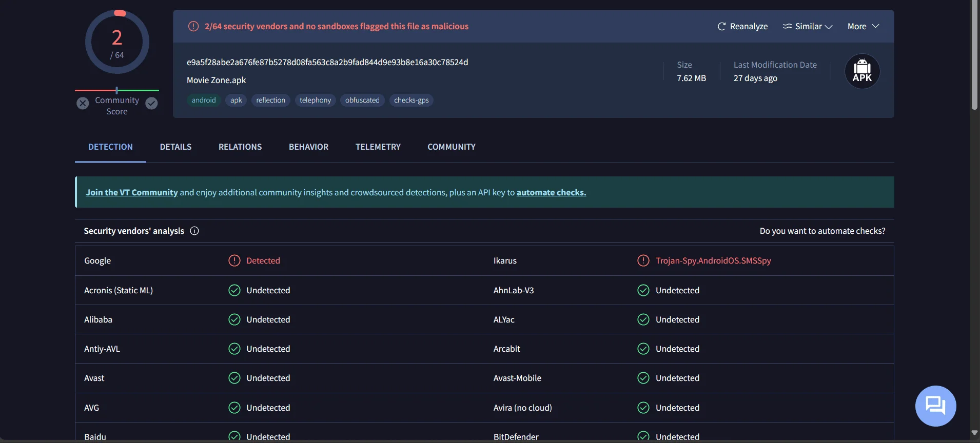Image resolution: width=980 pixels, height=443 pixels.
Task: Click Alibaba undetected checkmark icon
Action: click(234, 319)
